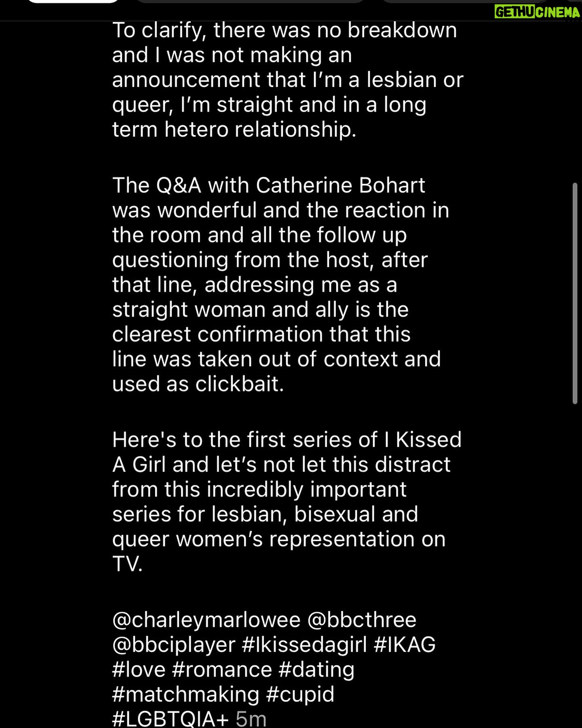Open the @charleymarlowee profile mention
The width and height of the screenshot is (582, 728).
pyautogui.click(x=207, y=620)
